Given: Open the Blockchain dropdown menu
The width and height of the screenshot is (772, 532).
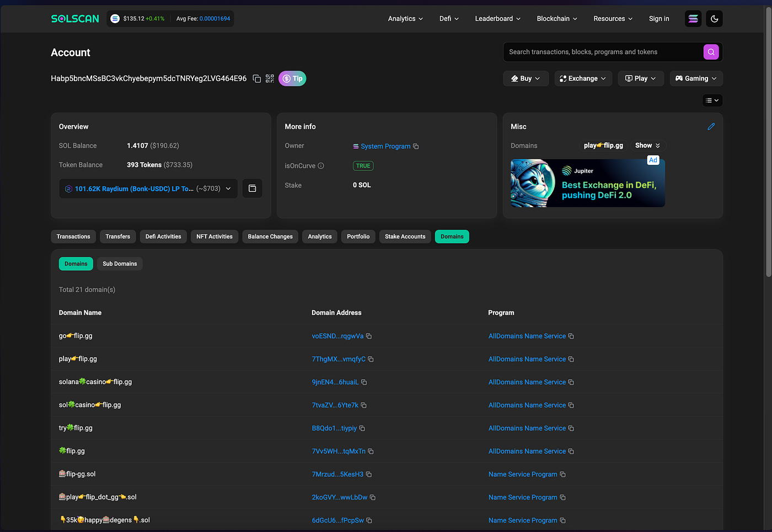Looking at the screenshot, I should (x=557, y=19).
